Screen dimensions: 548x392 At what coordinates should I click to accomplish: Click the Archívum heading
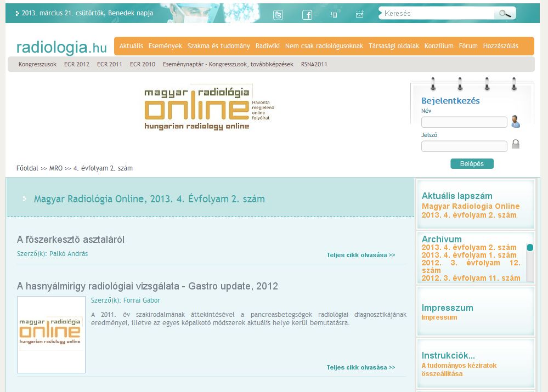[x=442, y=239]
